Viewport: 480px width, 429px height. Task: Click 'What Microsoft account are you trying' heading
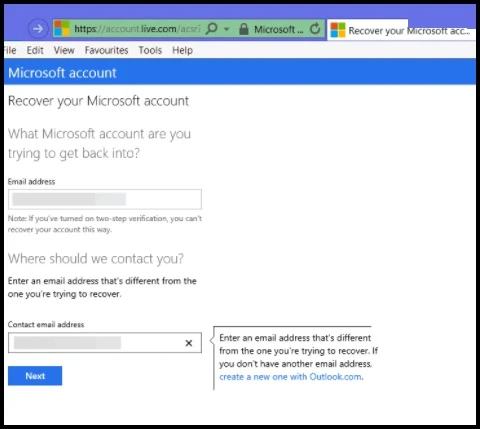pyautogui.click(x=99, y=143)
